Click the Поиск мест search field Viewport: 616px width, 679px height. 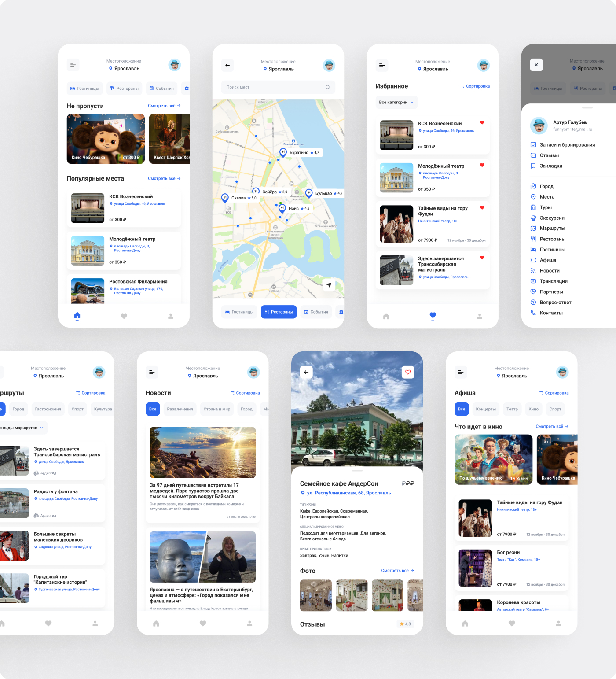[273, 87]
